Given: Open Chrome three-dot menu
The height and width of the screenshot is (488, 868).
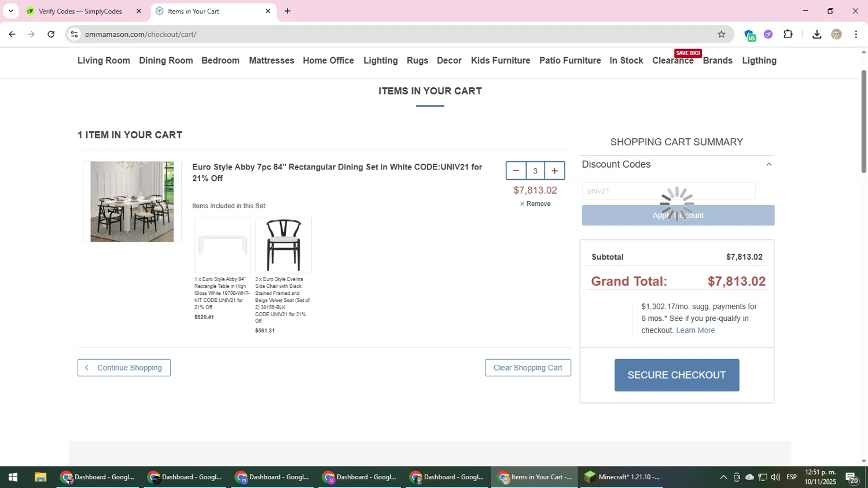Looking at the screenshot, I should (856, 35).
